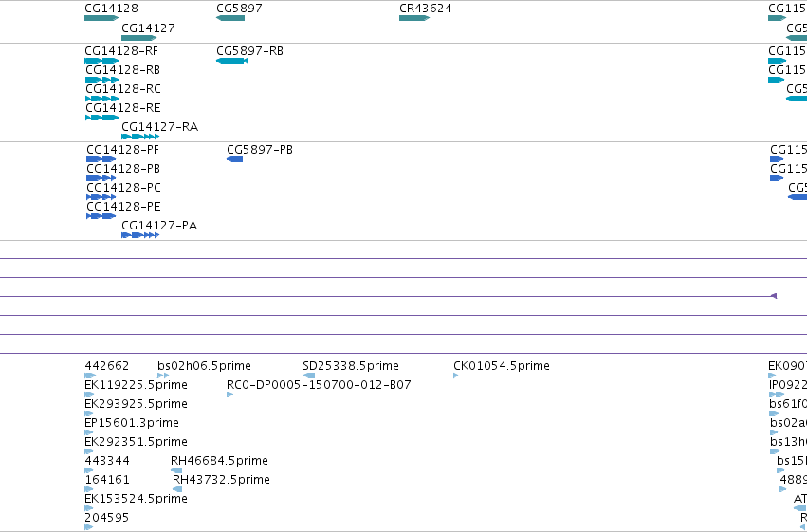
Task: Click the bs02h06.5prime EST glyph
Action: point(163,376)
